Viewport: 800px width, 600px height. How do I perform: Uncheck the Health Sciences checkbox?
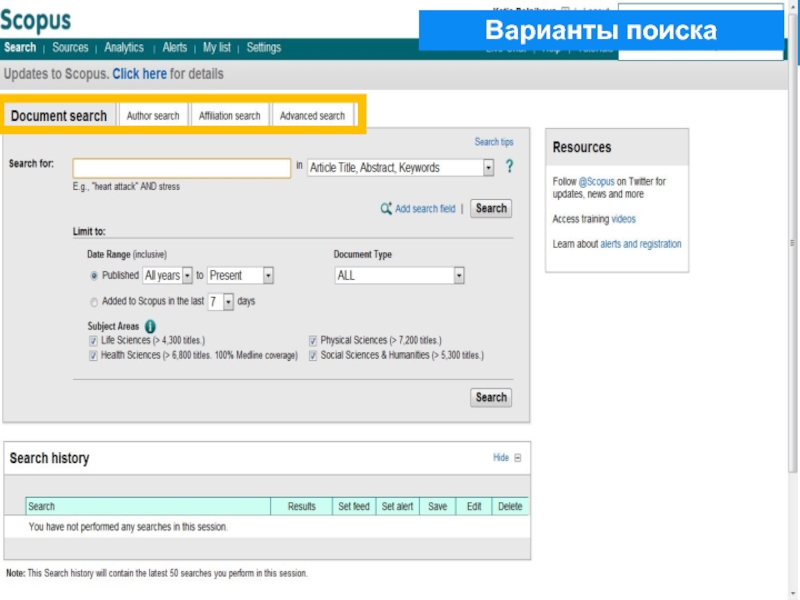[x=93, y=355]
